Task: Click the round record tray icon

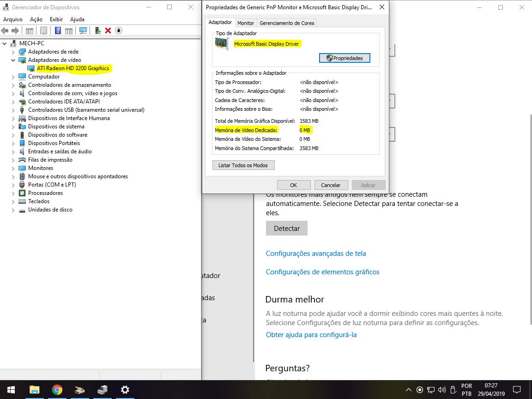Action: point(420,390)
